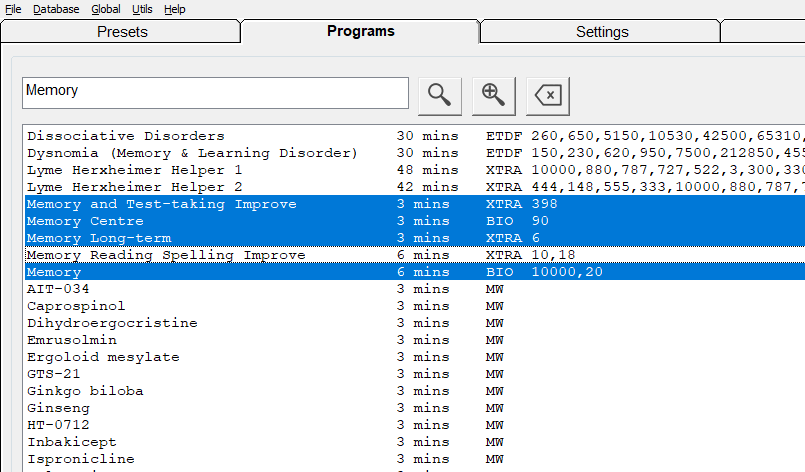This screenshot has height=472, width=805.
Task: Select the Dissociative Disorders program
Action: pyautogui.click(x=126, y=136)
